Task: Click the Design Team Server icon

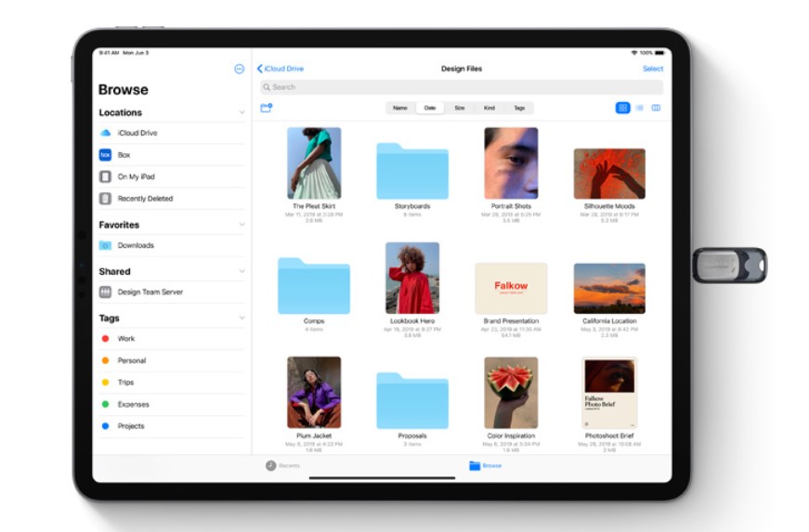Action: click(x=105, y=292)
